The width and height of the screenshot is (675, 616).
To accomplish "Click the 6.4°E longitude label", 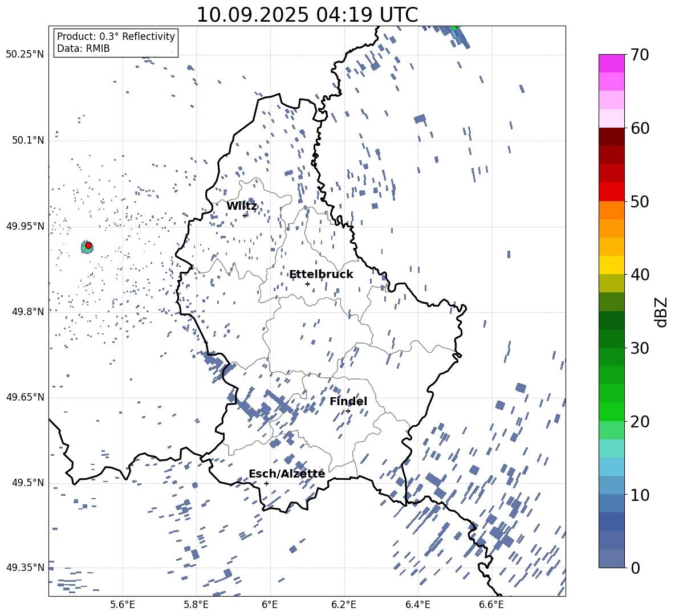I will pyautogui.click(x=417, y=605).
